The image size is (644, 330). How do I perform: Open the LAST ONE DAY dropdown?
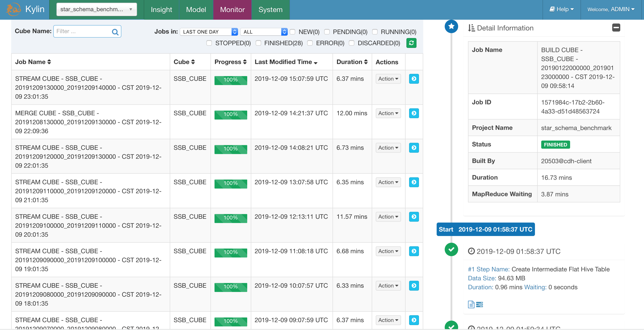[x=208, y=32]
